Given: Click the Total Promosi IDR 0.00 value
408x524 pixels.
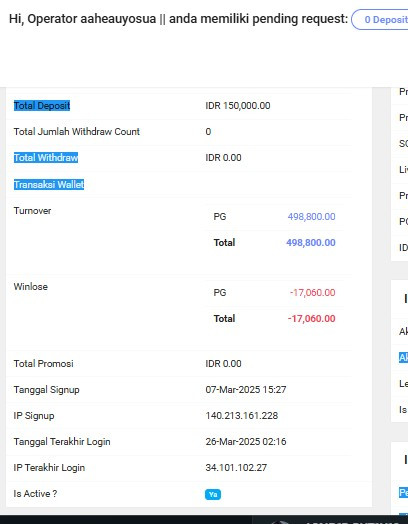Looking at the screenshot, I should coord(223,364).
